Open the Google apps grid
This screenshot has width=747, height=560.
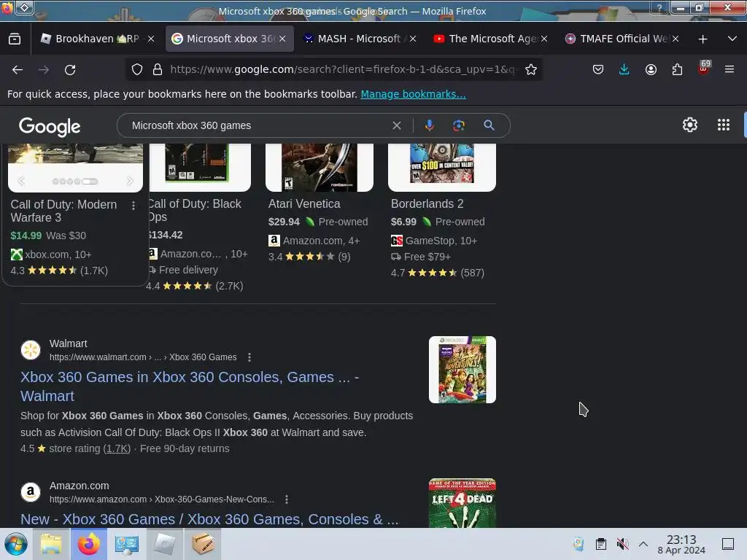(723, 125)
